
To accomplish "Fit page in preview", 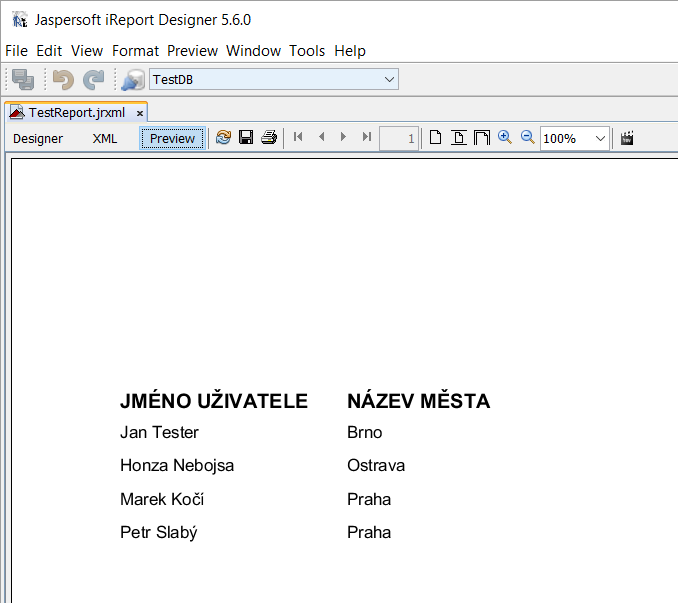I will coord(459,138).
